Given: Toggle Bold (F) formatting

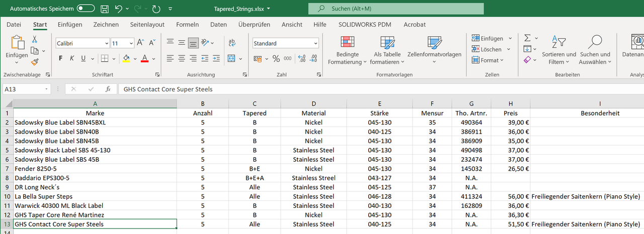Looking at the screenshot, I should (60, 58).
